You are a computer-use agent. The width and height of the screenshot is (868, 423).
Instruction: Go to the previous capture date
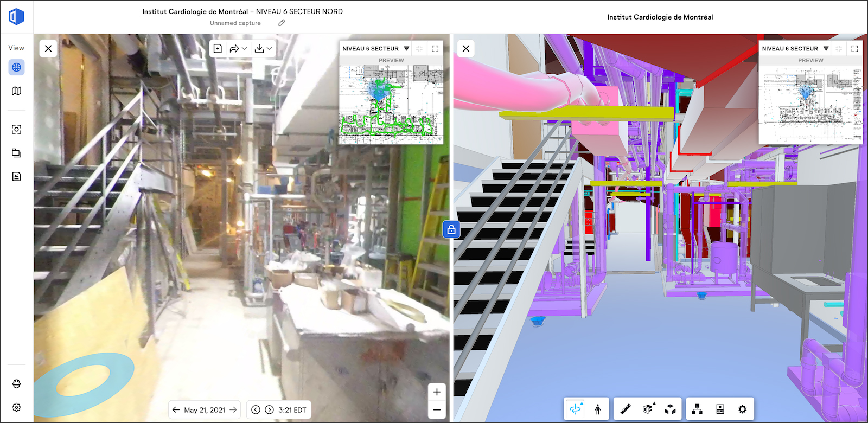(176, 410)
